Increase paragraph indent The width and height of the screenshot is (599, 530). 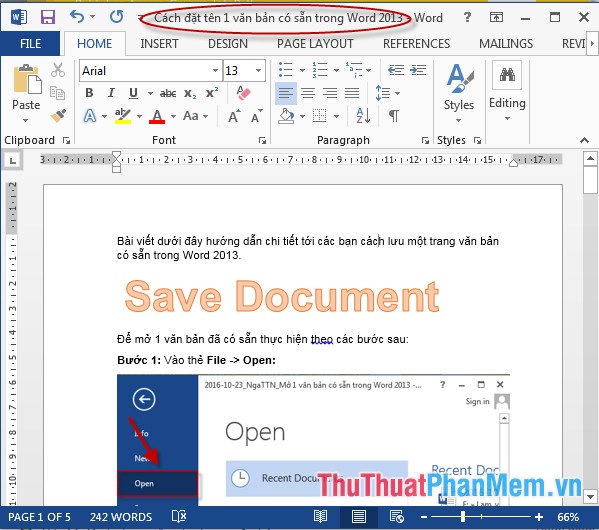tap(418, 70)
